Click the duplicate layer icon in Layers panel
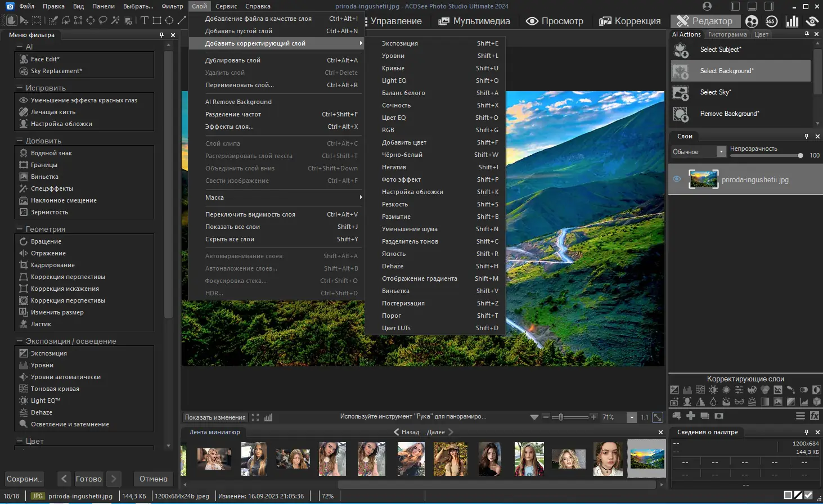Screen dimensions: 823x504 [704, 416]
